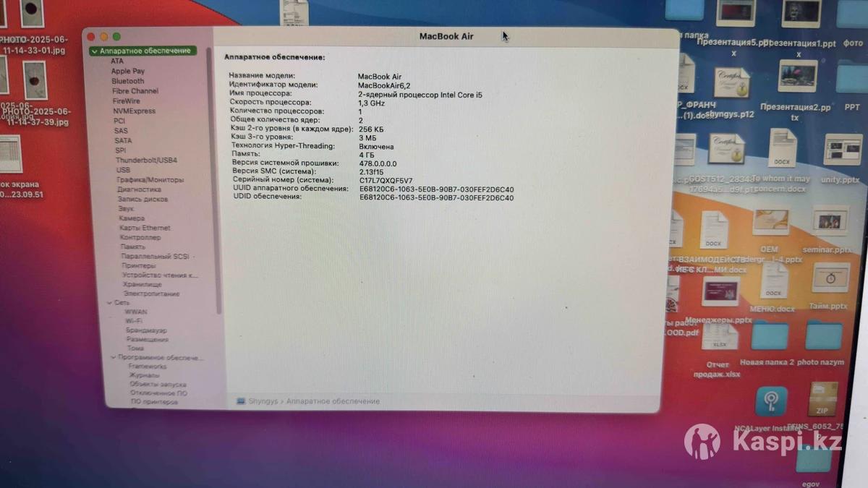Select Bluetooth in the hardware sidebar

click(x=127, y=81)
